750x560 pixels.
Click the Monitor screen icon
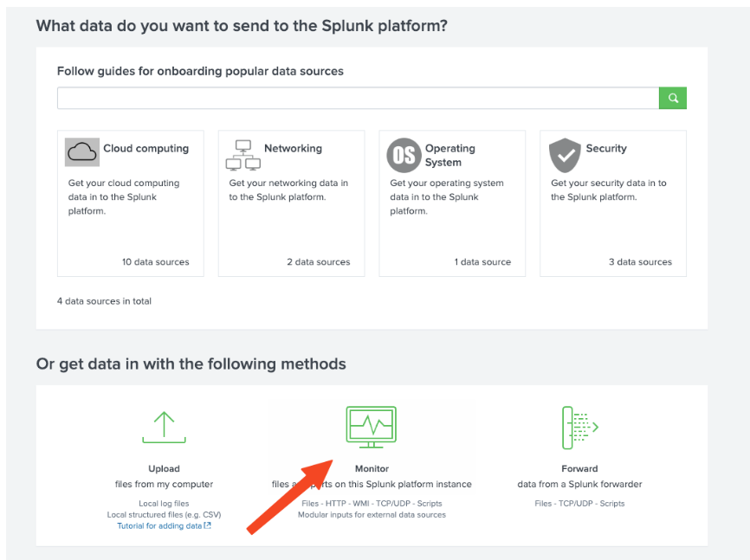point(371,426)
